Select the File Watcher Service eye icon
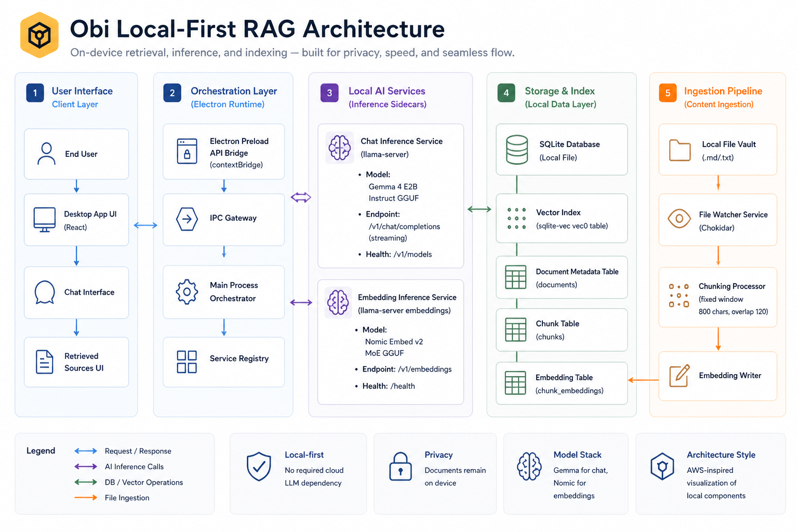The image size is (798, 532). [x=680, y=219]
